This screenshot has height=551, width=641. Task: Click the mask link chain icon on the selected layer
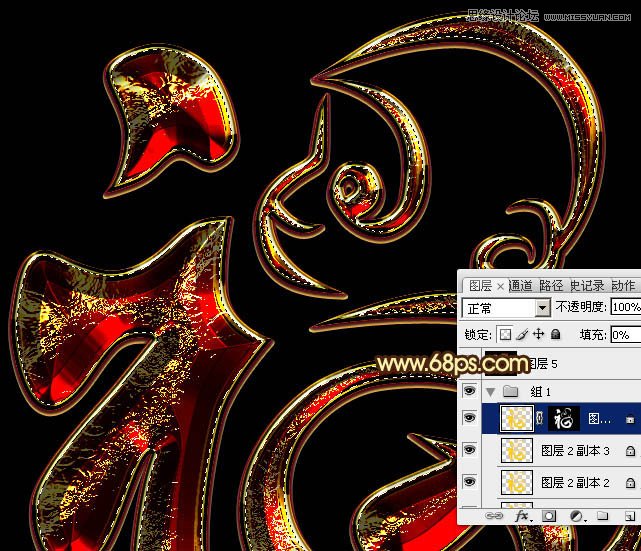click(x=540, y=418)
